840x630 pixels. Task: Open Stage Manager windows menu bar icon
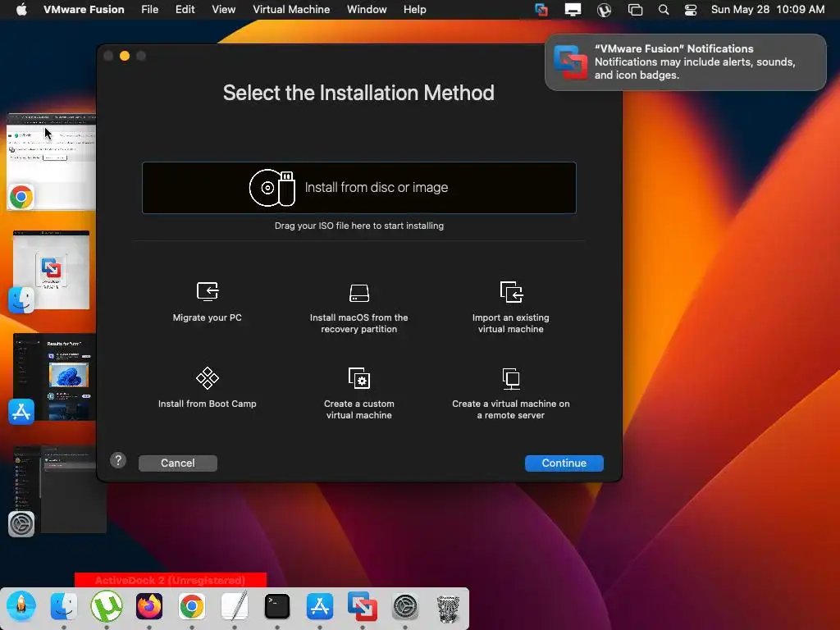[x=636, y=10]
